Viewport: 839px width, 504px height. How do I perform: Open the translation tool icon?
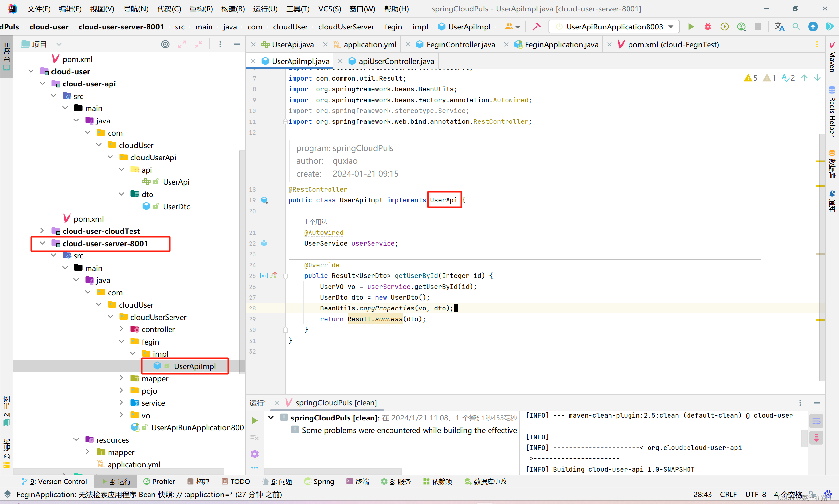tap(780, 27)
